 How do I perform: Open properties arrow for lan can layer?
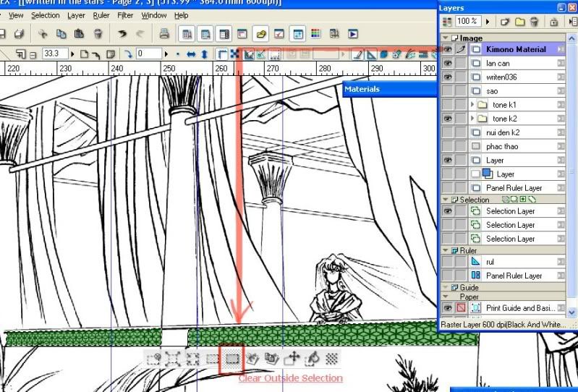(561, 64)
